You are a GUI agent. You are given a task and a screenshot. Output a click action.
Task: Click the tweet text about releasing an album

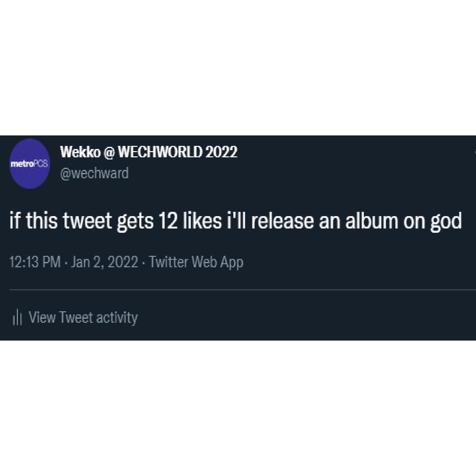(x=236, y=221)
